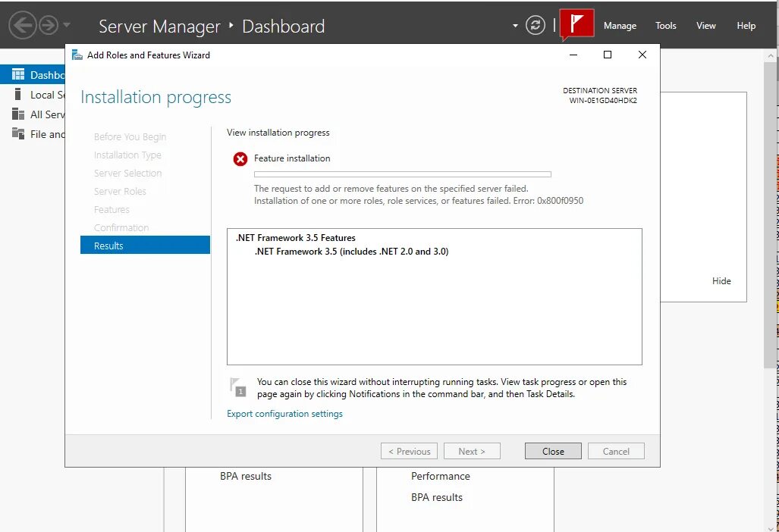Minimize the Add Roles and Features Wizard
Screen dimensions: 779x532
pyautogui.click(x=573, y=55)
